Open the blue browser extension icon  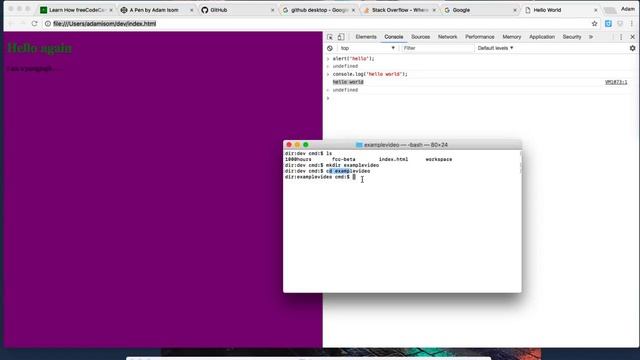[x=608, y=24]
